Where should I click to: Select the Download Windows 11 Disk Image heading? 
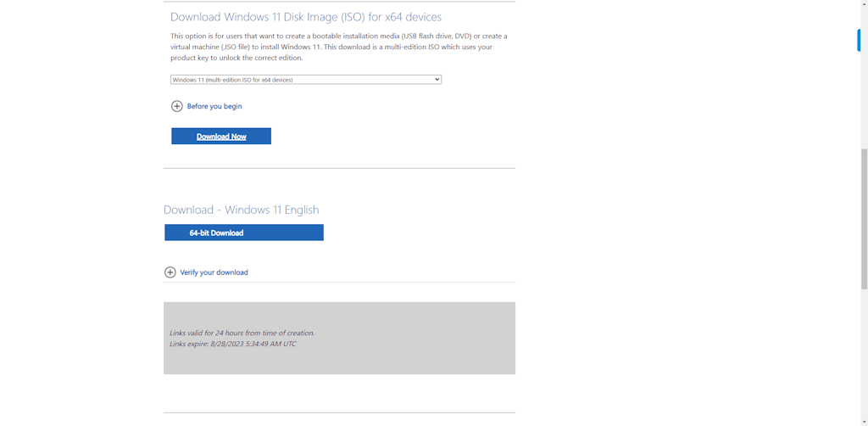coord(305,17)
